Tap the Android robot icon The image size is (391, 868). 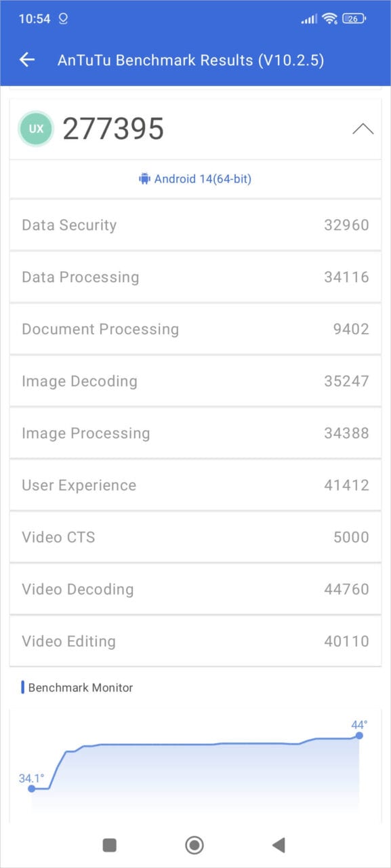[x=144, y=178]
